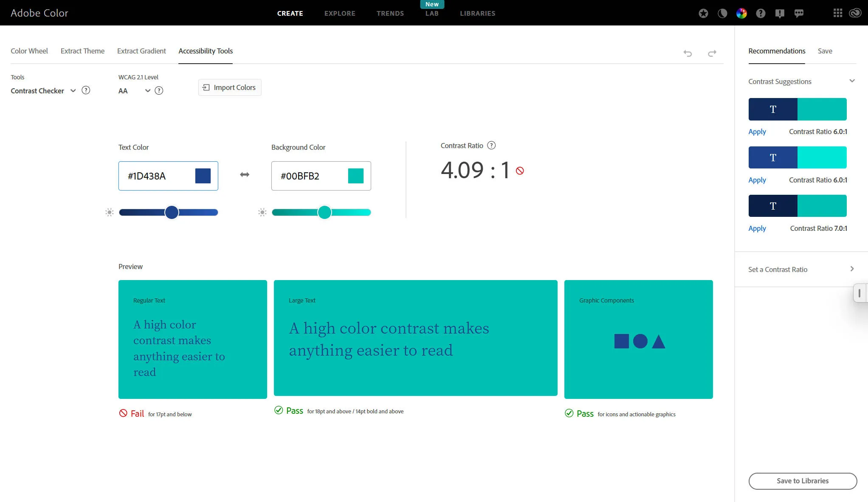Click the Fail icon under Regular Text

tap(123, 413)
